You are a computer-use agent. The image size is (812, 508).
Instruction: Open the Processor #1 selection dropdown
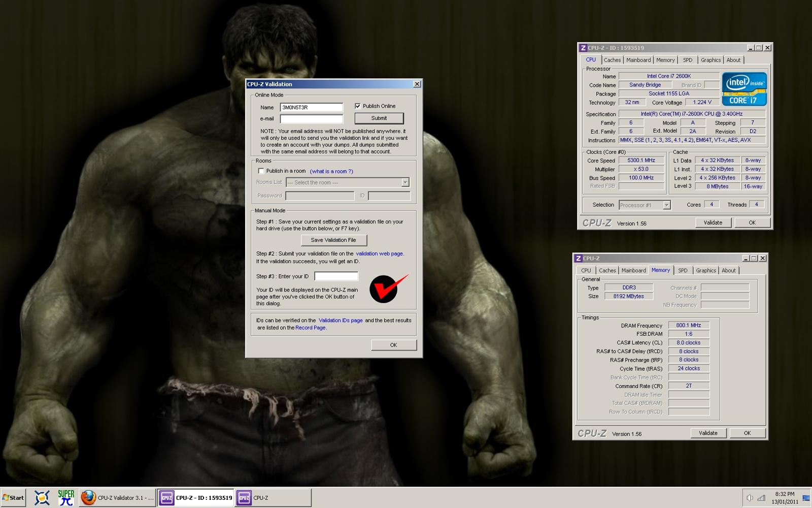click(645, 205)
